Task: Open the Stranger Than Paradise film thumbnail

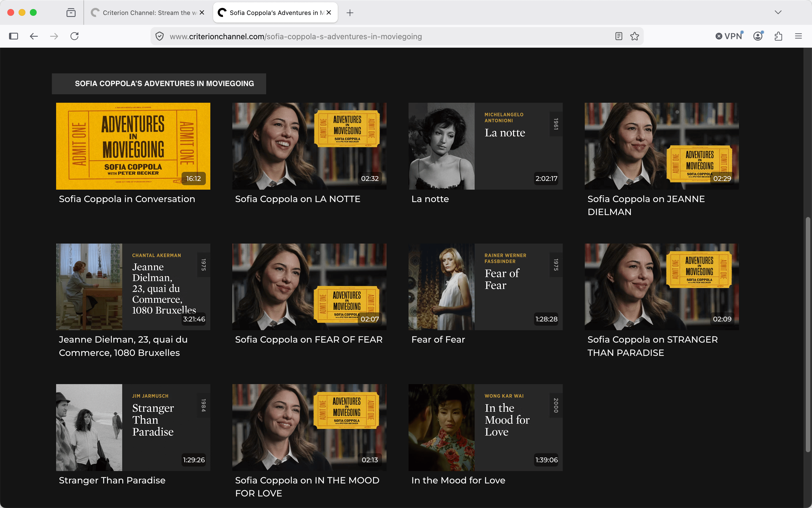Action: pyautogui.click(x=133, y=427)
